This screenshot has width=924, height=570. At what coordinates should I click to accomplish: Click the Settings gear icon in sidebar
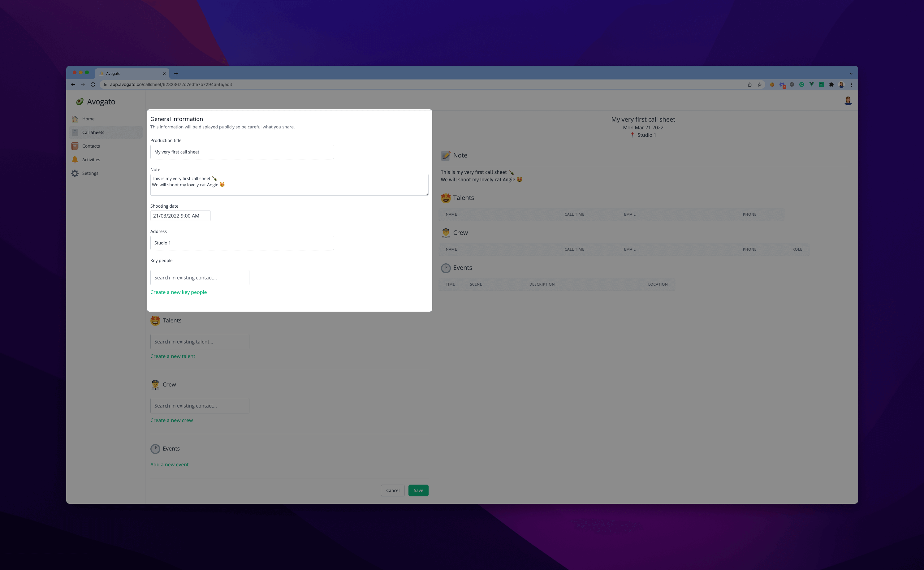(75, 173)
